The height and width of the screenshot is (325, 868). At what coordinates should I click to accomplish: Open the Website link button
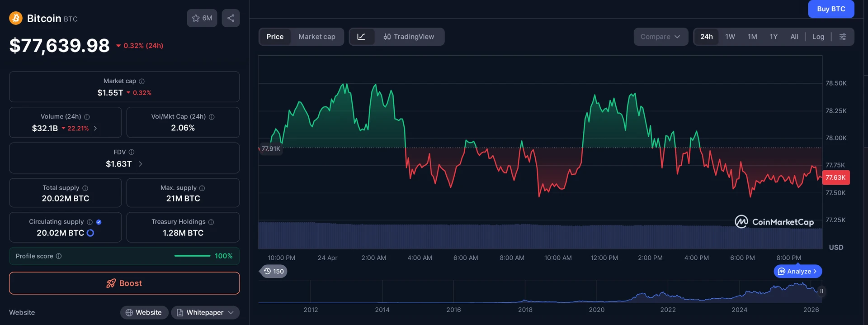click(144, 312)
